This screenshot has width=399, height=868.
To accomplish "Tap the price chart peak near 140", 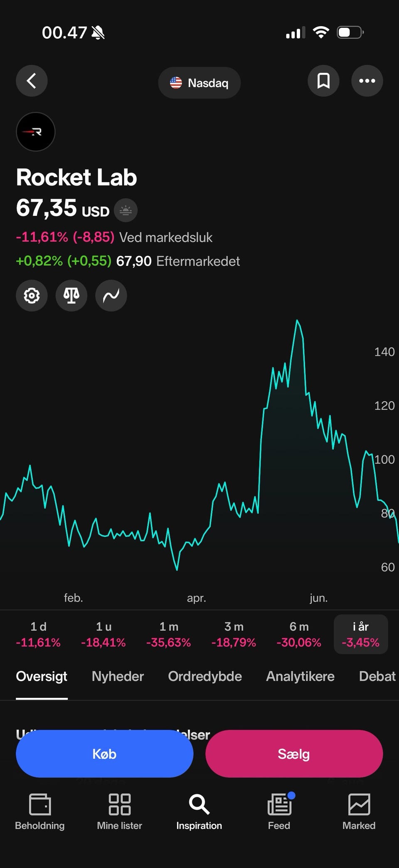I will pos(297,321).
